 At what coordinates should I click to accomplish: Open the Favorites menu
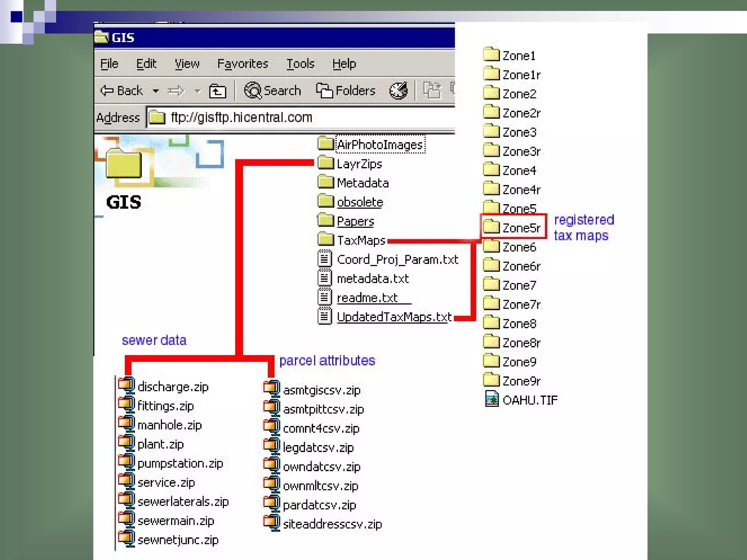pos(243,64)
